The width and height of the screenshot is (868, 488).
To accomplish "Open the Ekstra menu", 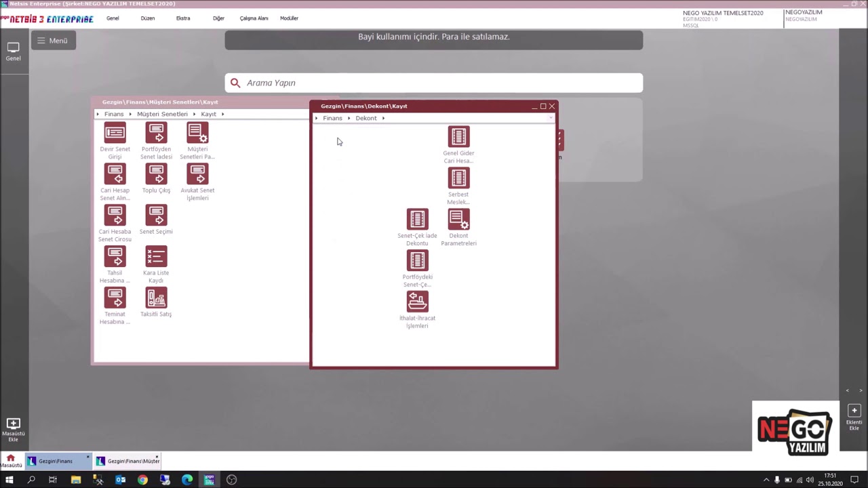I will pos(183,18).
